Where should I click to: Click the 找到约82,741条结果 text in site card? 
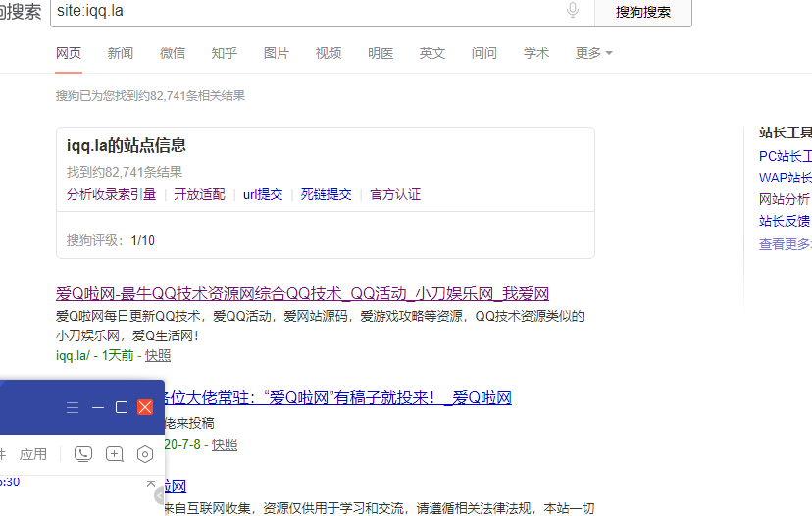[x=125, y=172]
